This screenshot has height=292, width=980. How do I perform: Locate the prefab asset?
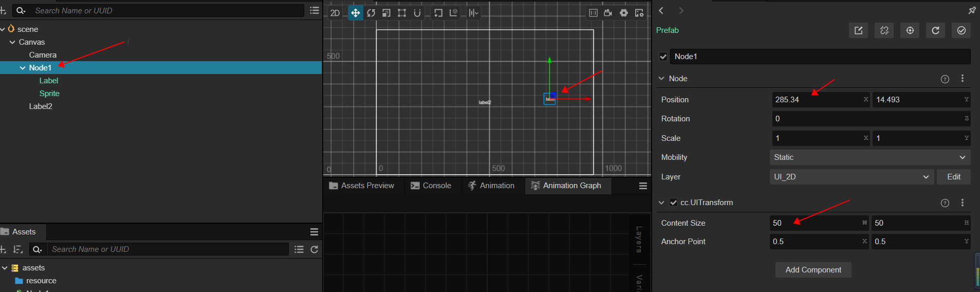pos(910,30)
